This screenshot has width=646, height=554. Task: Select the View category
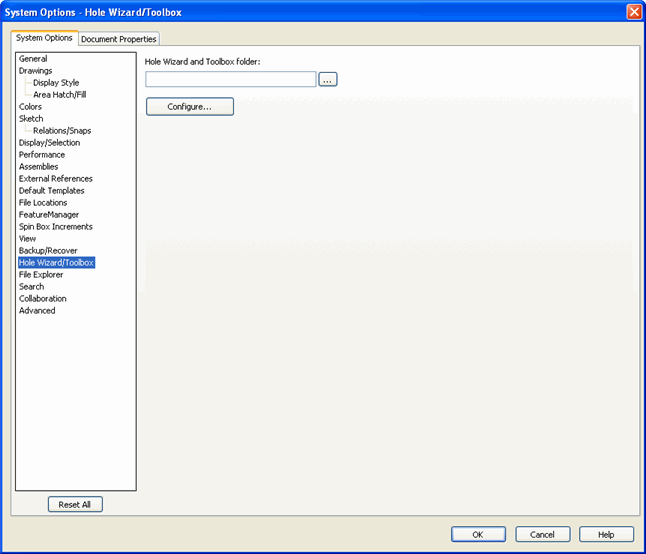coord(27,238)
